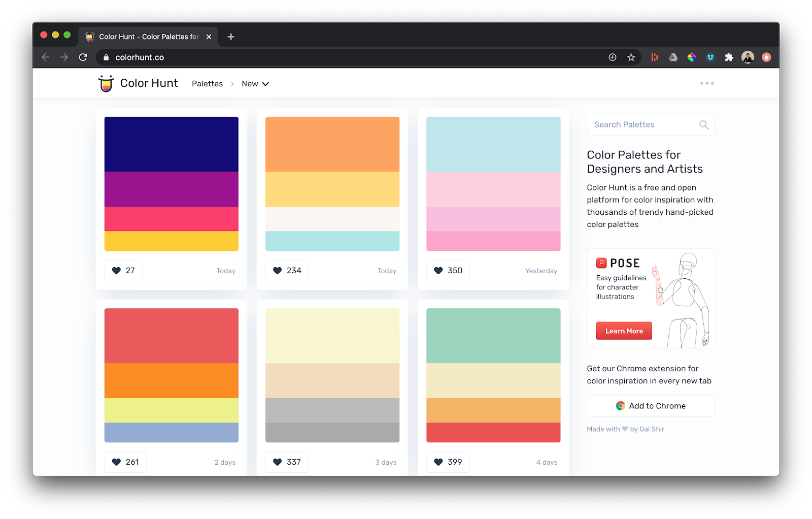The height and width of the screenshot is (519, 812).
Task: Pick the purple stripe in 27-likes palette
Action: click(x=172, y=189)
